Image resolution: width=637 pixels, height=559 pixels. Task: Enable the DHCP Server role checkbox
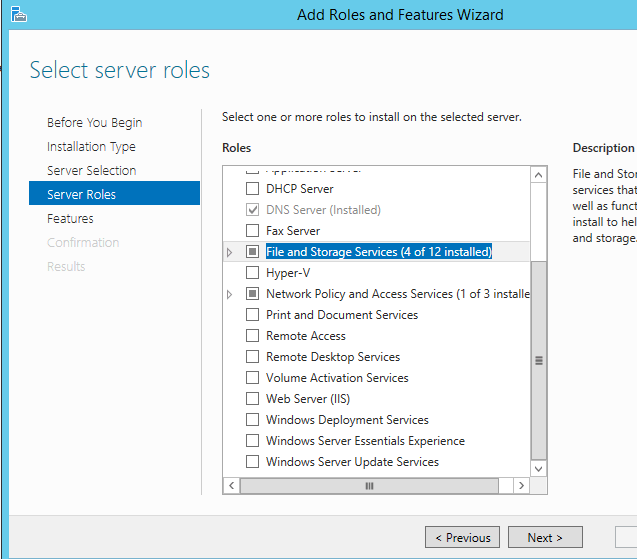[252, 189]
